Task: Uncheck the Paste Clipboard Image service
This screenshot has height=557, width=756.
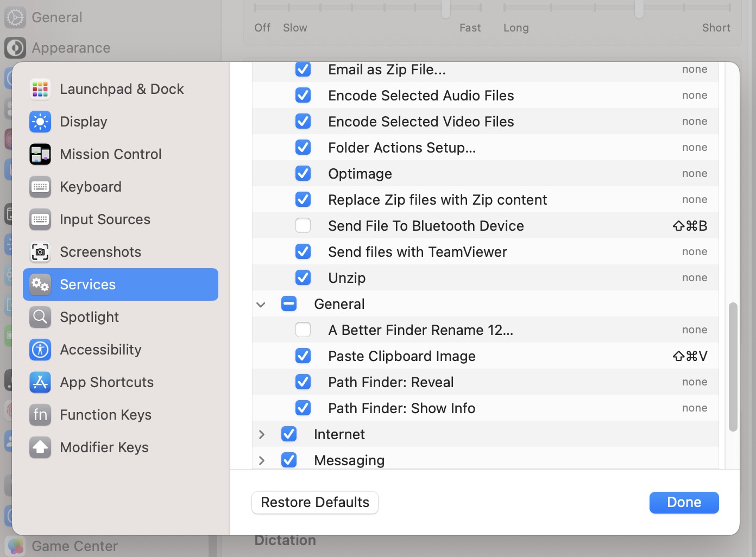Action: (x=303, y=356)
